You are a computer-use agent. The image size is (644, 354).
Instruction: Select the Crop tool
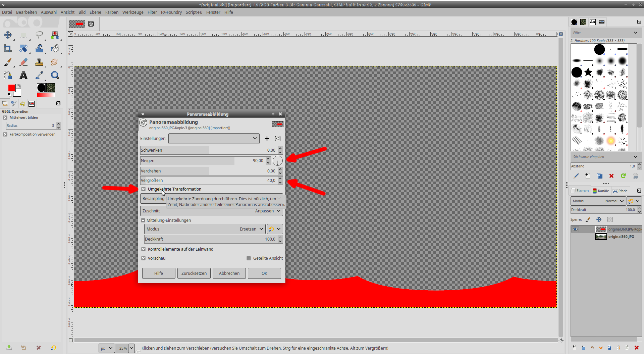8,49
